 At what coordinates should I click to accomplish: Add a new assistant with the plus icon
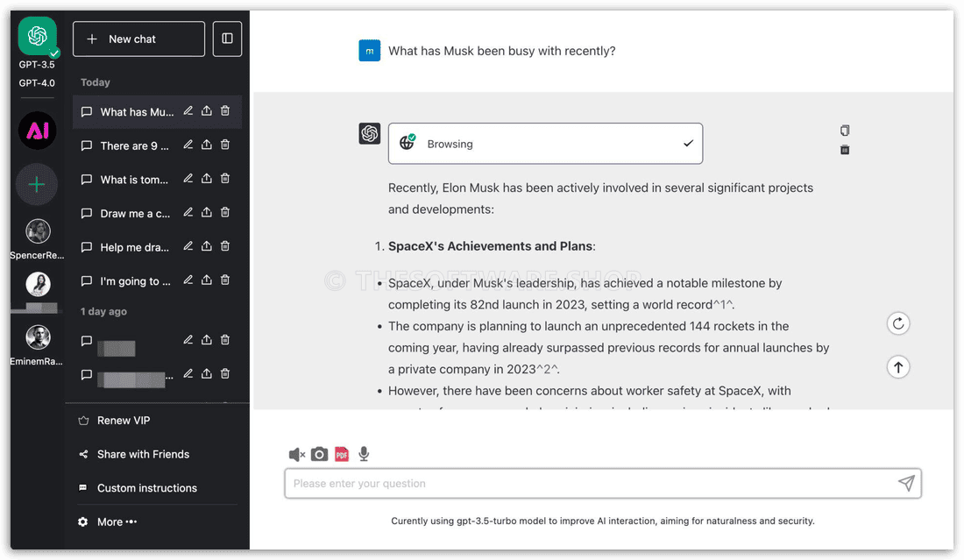click(x=37, y=184)
